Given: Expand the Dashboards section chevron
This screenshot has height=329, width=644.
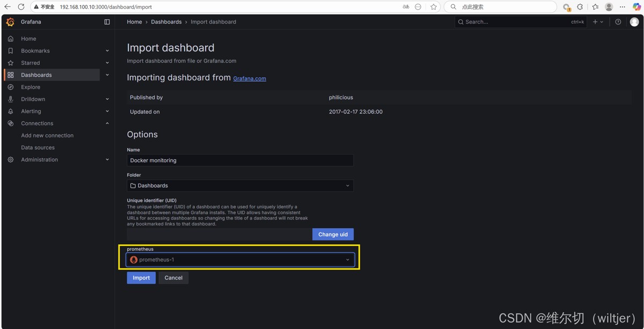Looking at the screenshot, I should click(x=107, y=75).
